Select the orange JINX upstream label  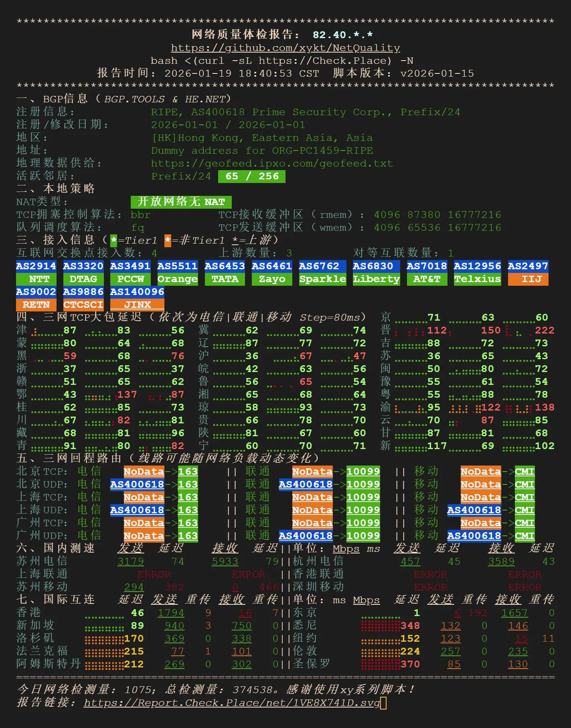(x=137, y=305)
